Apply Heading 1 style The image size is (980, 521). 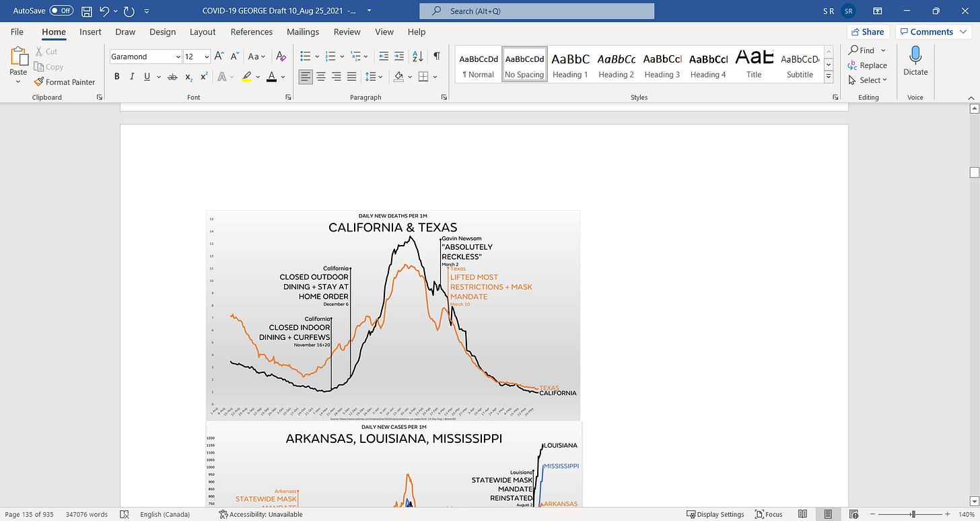point(571,65)
